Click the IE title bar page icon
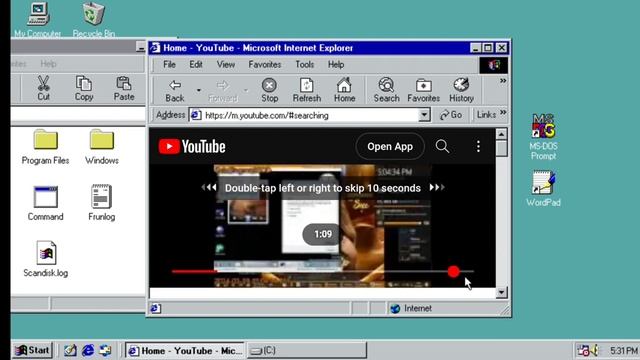Screen dimensions: 640x360 (155, 48)
